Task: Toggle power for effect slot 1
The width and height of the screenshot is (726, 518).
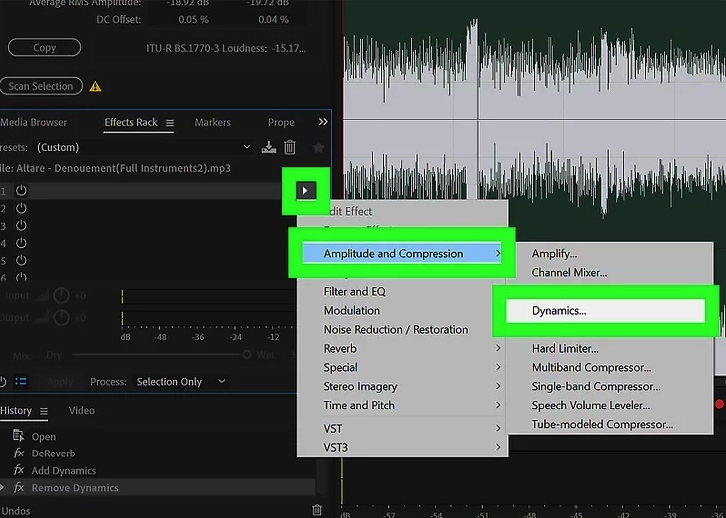Action: tap(21, 190)
